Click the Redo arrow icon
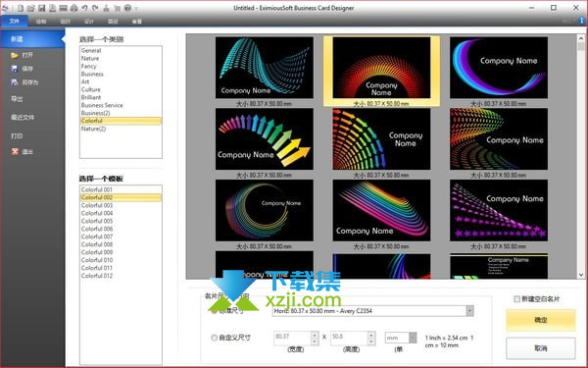 pos(95,8)
